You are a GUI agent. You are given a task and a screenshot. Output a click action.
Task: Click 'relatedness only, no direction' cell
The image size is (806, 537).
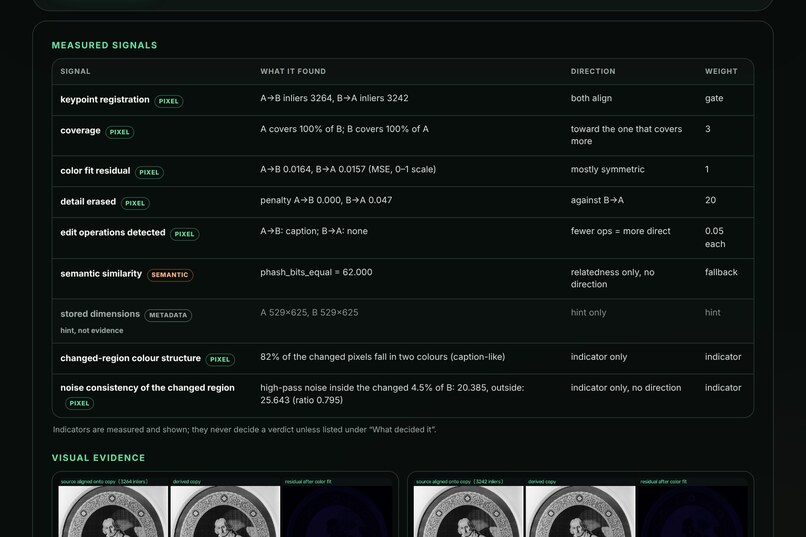coord(612,278)
